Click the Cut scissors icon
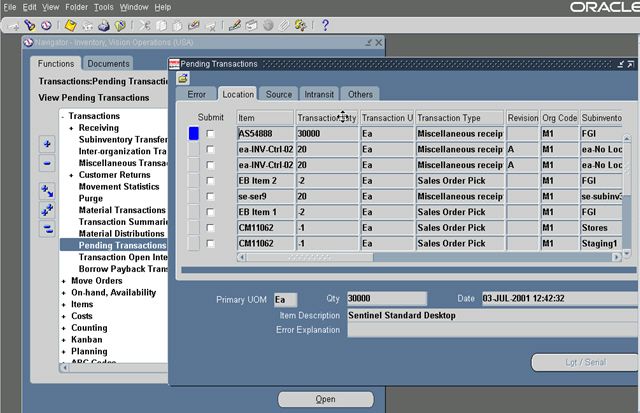 (x=144, y=25)
